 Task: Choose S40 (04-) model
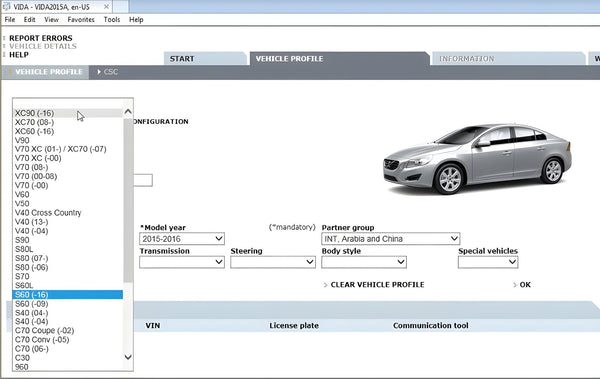[x=68, y=313]
